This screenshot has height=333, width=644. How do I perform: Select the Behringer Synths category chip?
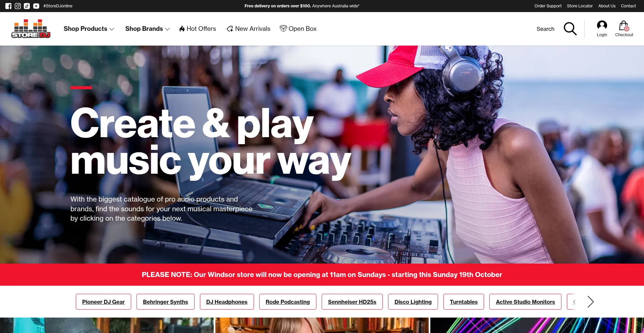[165, 302]
